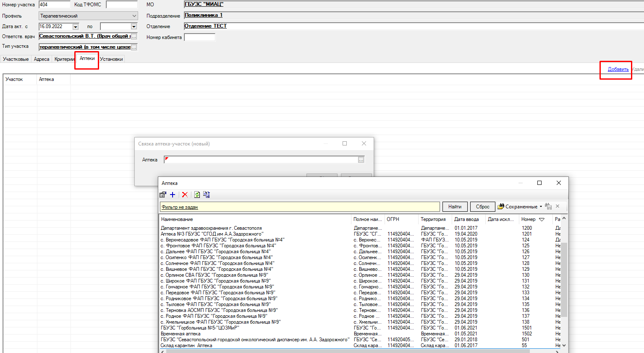Maximize the Аптека window
Viewport: 644px width, 353px height.
pos(539,183)
